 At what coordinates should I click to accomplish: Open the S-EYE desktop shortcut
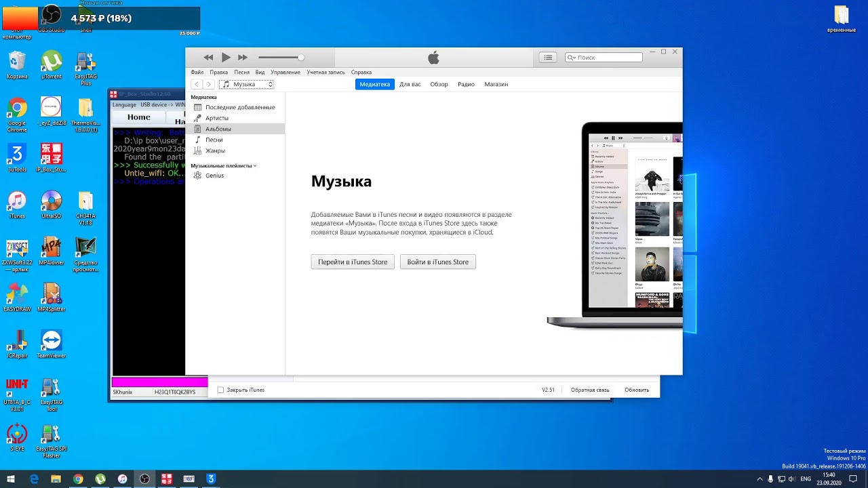coord(17,437)
